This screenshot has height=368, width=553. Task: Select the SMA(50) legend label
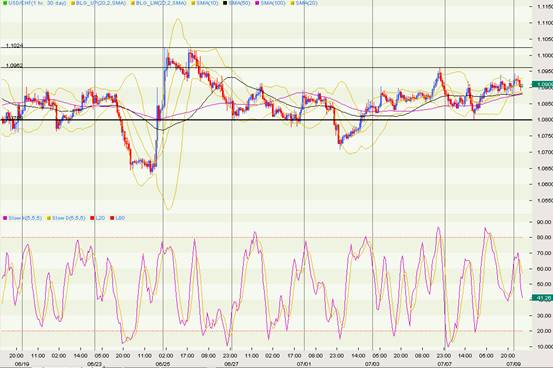click(239, 3)
